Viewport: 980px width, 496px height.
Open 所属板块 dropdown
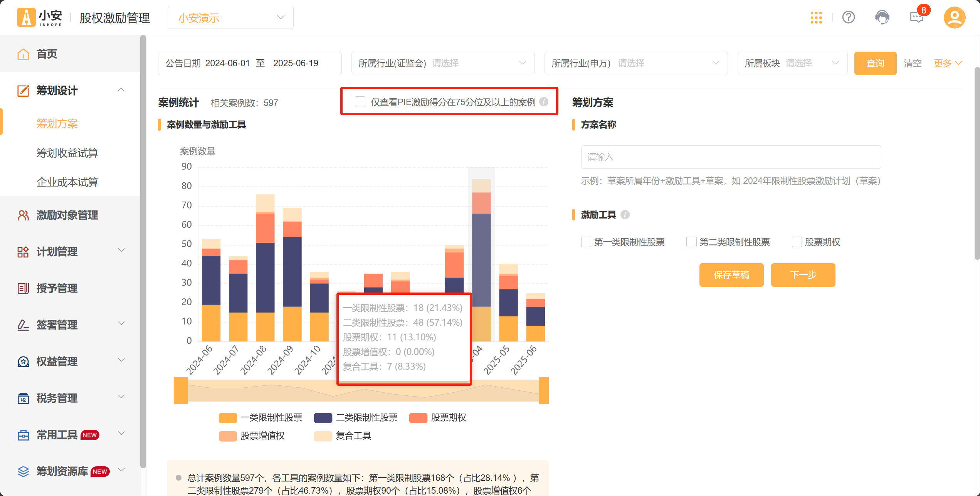(x=792, y=63)
